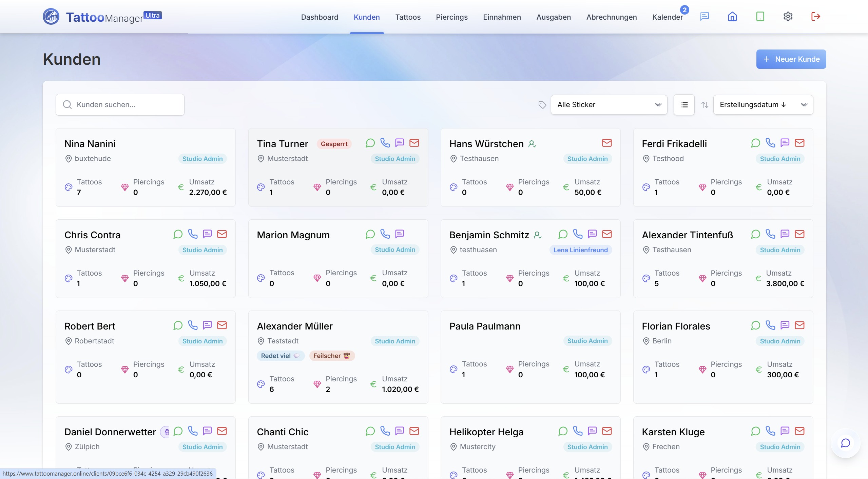Click Nina Nanini's Umsatz value 2.270,00 €
Image resolution: width=868 pixels, height=479 pixels.
(x=208, y=192)
